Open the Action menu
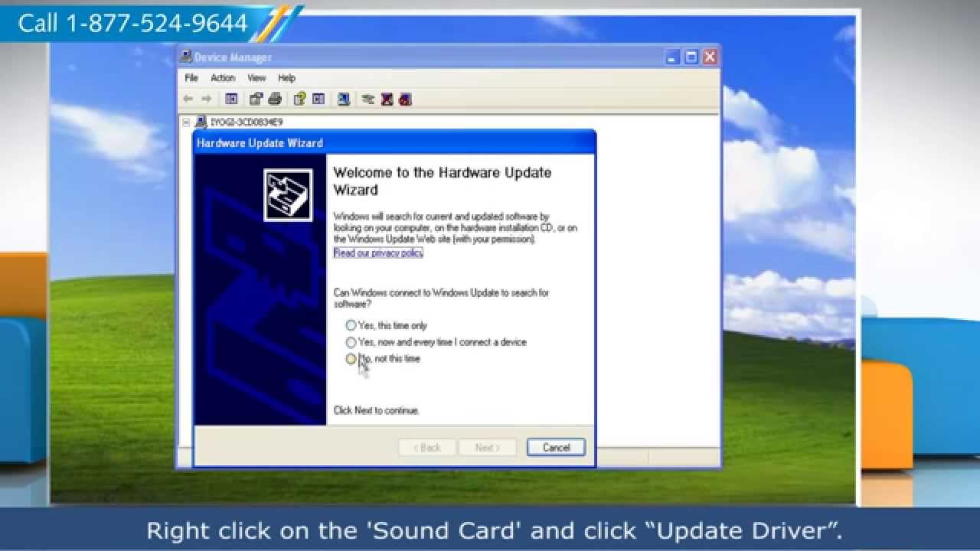 click(223, 78)
